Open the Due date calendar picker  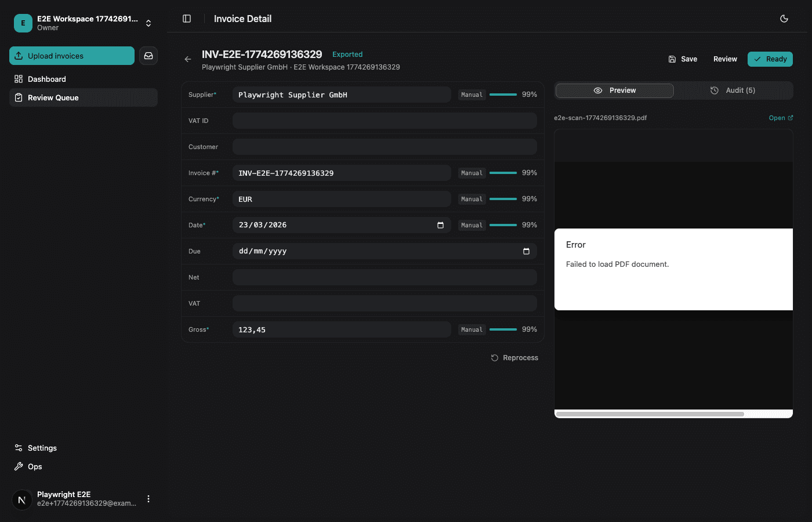[526, 251]
